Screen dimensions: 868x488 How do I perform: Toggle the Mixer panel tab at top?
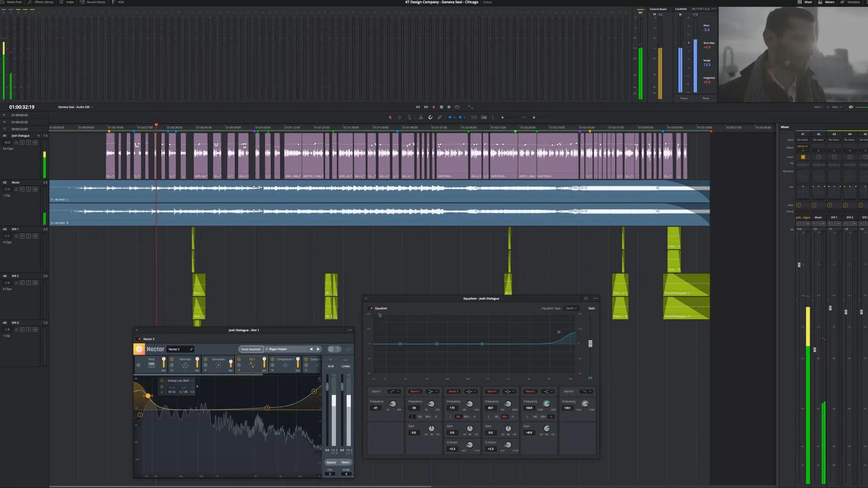tap(805, 2)
